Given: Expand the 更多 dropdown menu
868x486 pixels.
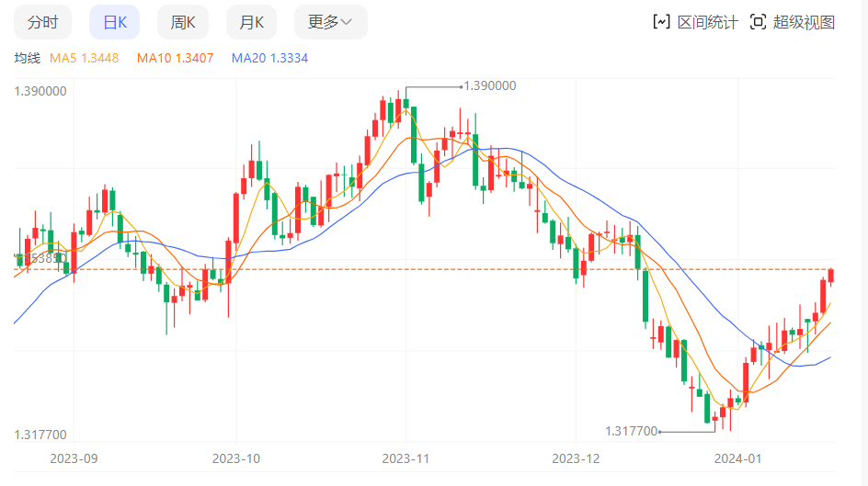Looking at the screenshot, I should tap(330, 22).
